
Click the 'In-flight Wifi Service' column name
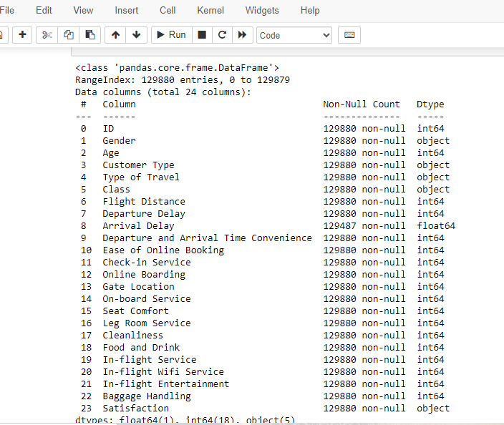point(163,371)
